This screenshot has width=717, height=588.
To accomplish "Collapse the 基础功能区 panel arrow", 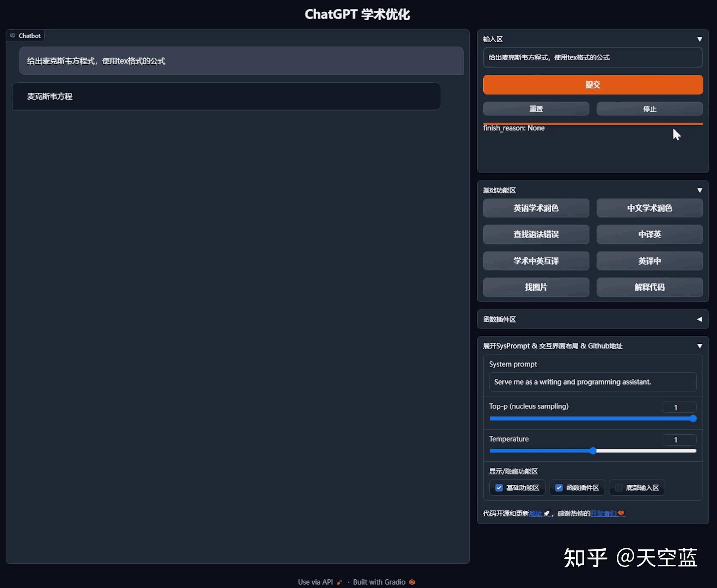I will [700, 191].
